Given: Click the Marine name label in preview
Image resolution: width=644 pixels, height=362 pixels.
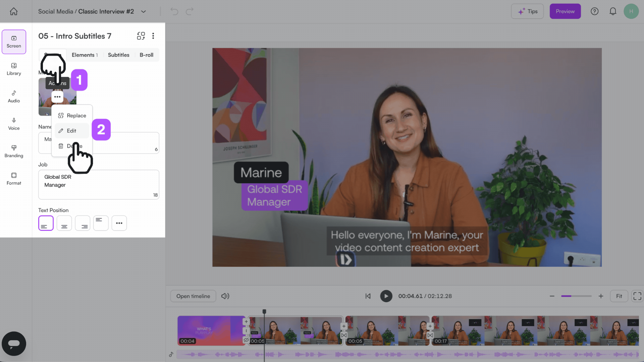Looking at the screenshot, I should (261, 172).
